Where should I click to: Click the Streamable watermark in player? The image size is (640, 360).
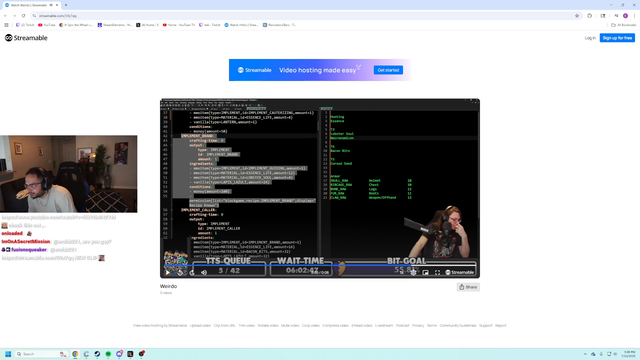pos(460,272)
